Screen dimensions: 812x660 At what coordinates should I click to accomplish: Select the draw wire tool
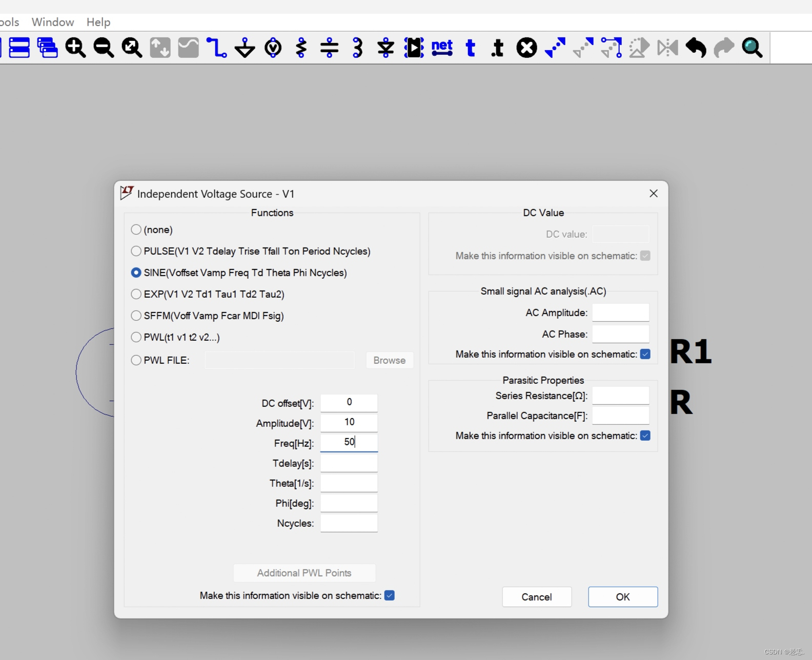[216, 48]
